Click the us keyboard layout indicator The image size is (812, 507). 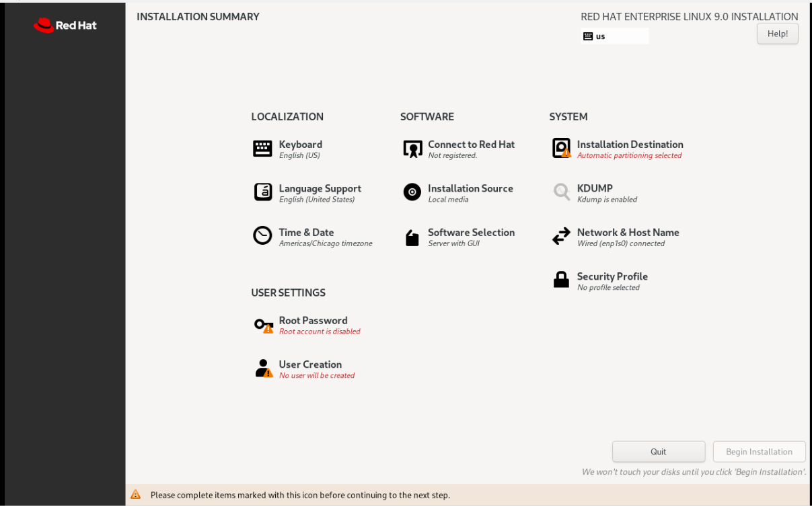tap(615, 36)
